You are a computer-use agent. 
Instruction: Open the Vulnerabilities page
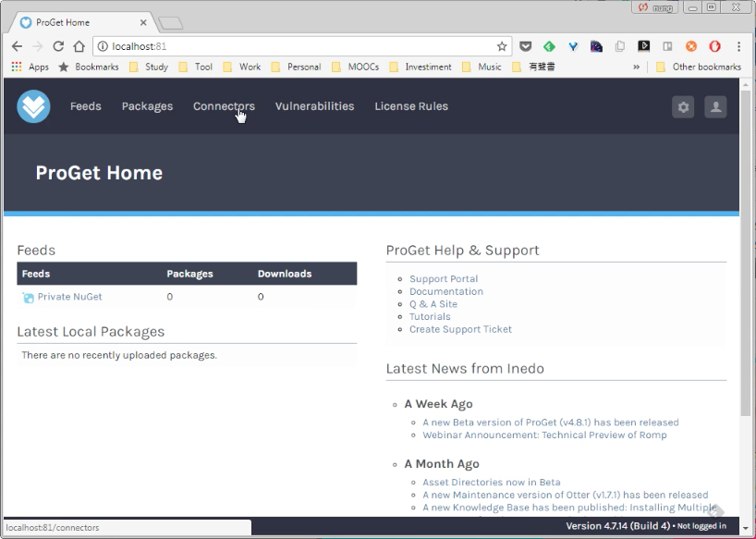point(314,106)
